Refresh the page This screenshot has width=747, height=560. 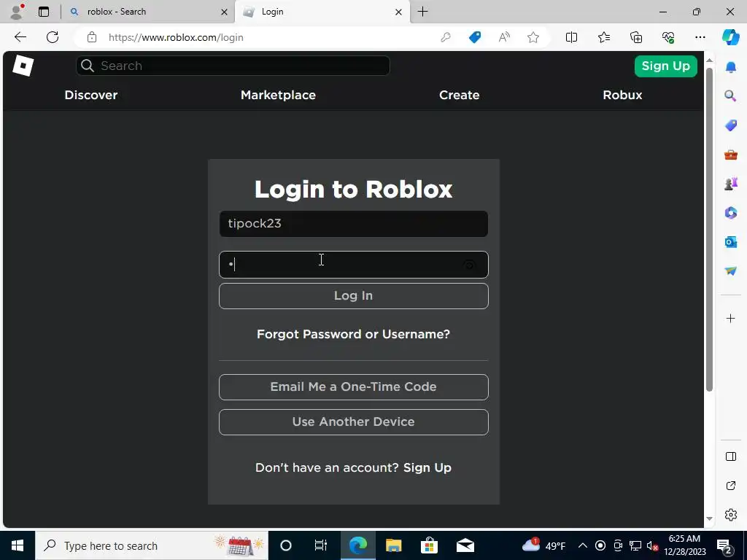pyautogui.click(x=53, y=37)
